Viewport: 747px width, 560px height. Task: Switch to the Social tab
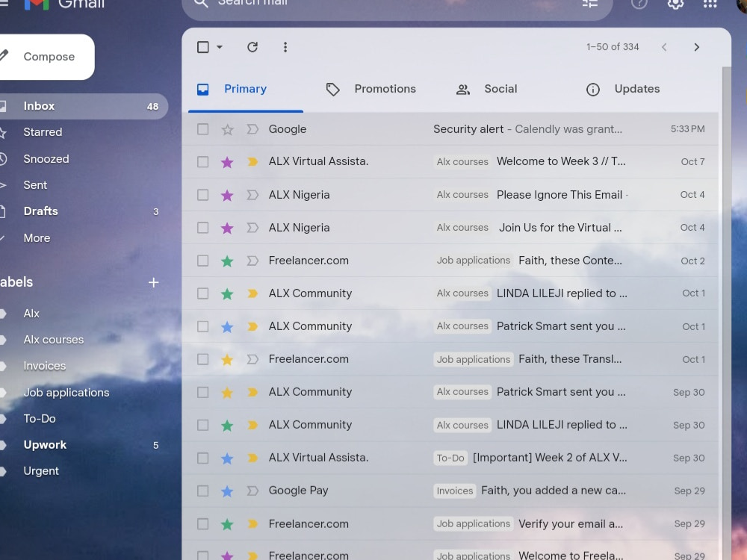pyautogui.click(x=487, y=89)
